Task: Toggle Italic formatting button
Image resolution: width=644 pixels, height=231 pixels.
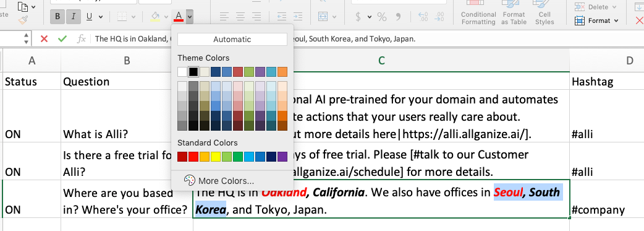Action: (73, 17)
